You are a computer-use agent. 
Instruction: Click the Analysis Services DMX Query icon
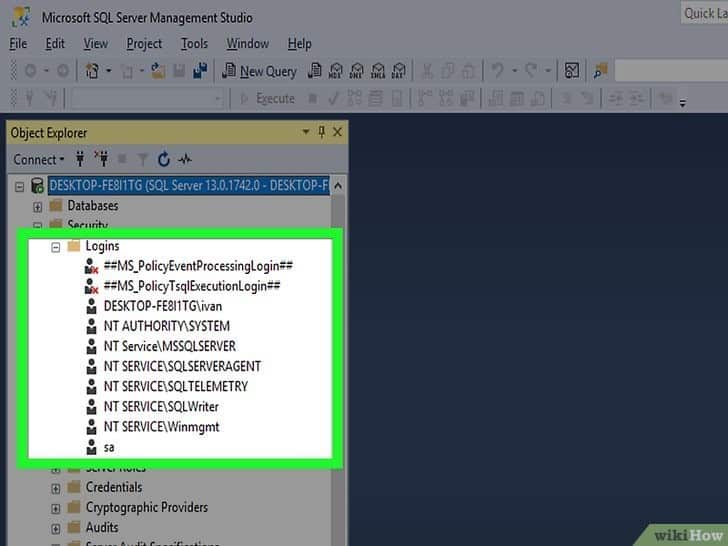point(357,71)
